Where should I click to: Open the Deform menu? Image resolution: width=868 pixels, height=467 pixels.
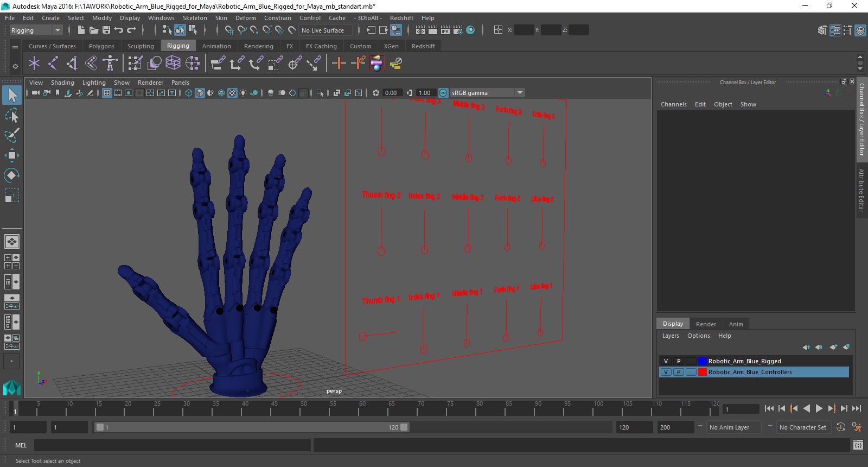245,18
